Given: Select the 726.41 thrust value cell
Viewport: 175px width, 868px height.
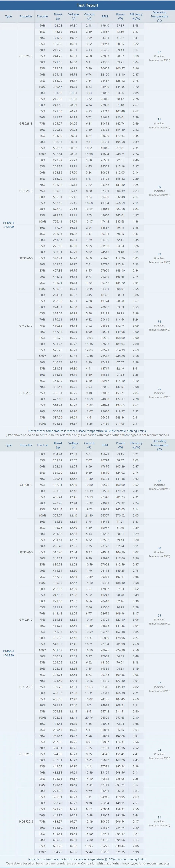Looking at the screenshot, I should (x=57, y=221).
